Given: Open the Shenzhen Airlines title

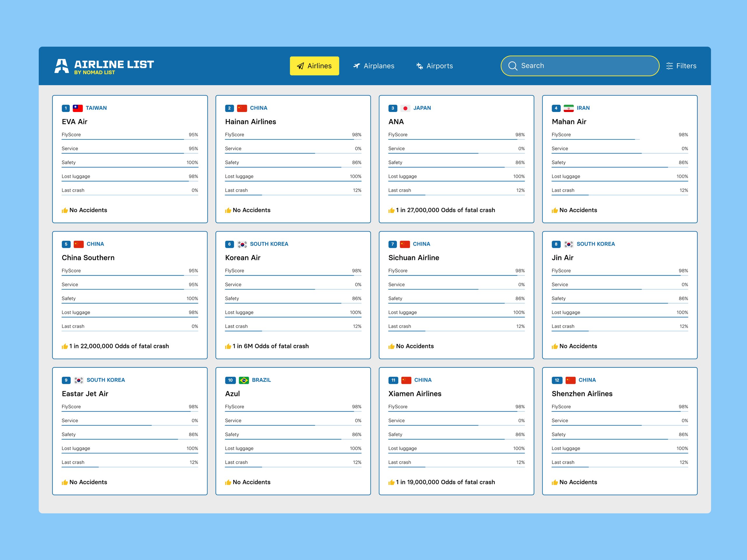Looking at the screenshot, I should 582,393.
